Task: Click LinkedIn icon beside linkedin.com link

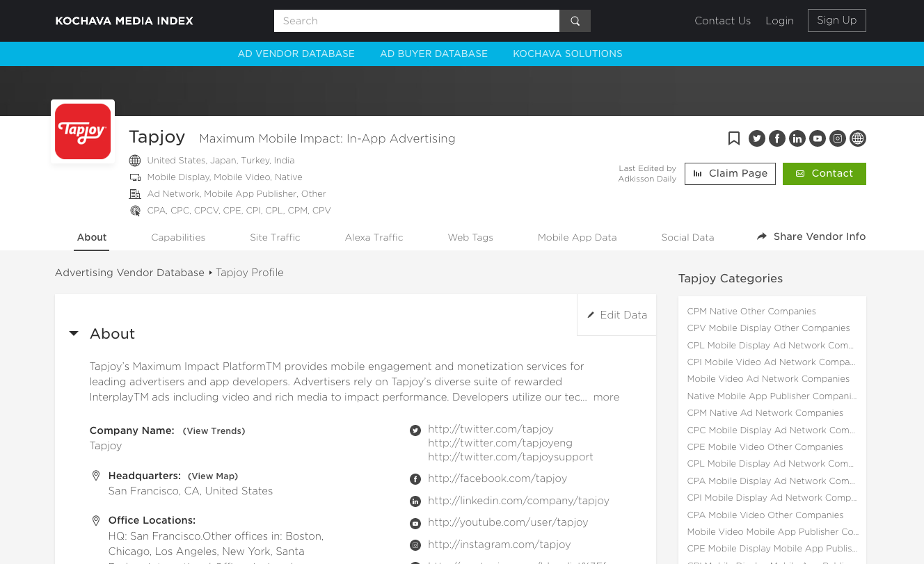Action: [x=415, y=501]
